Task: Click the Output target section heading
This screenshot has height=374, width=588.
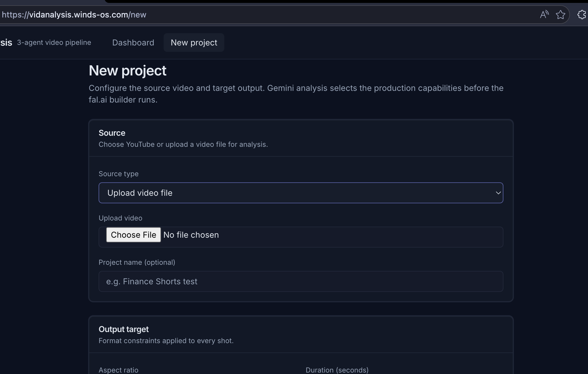Action: click(124, 329)
